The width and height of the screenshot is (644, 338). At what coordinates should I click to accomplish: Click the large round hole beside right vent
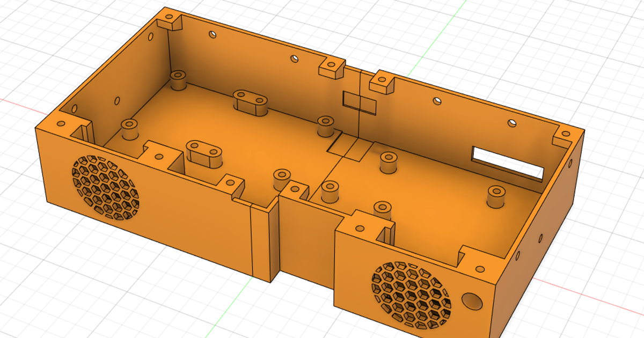[x=472, y=301]
